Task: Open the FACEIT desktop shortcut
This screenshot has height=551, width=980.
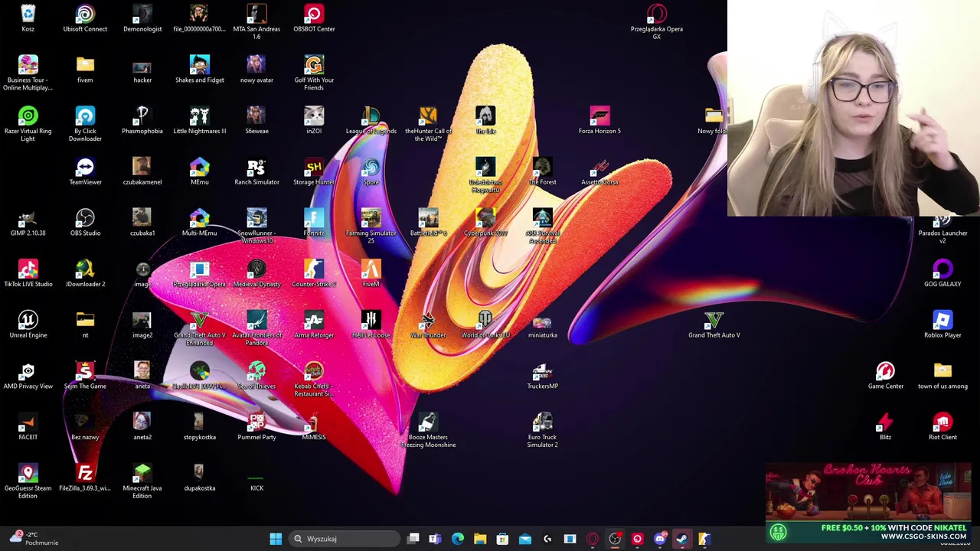Action: (x=28, y=427)
